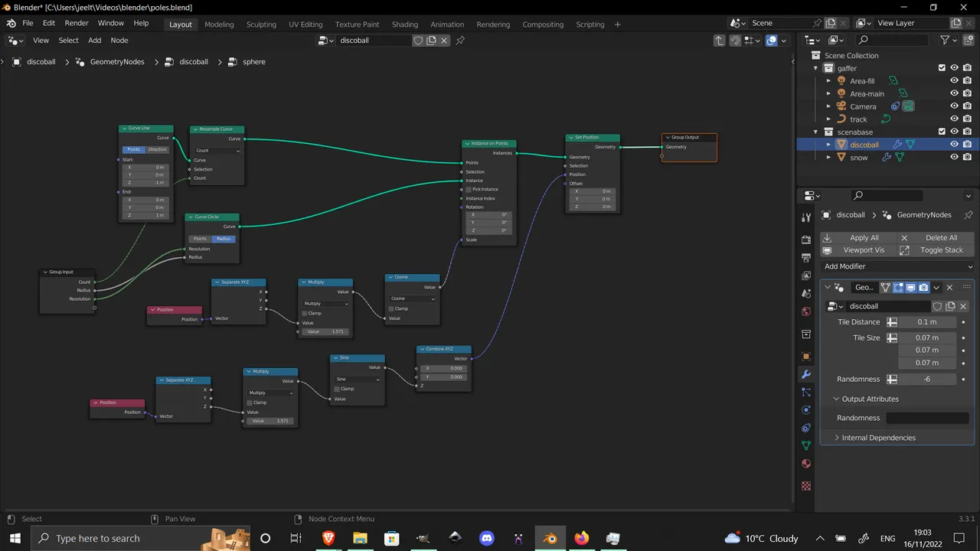
Task: Click the Delete All button
Action: tap(936, 238)
